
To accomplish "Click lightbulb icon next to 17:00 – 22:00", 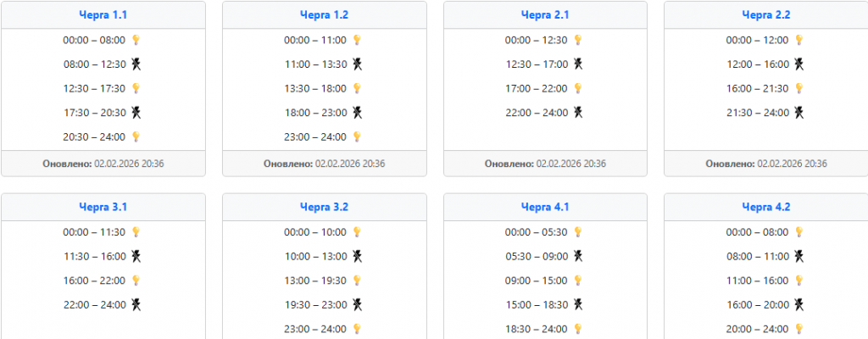I will 578,88.
